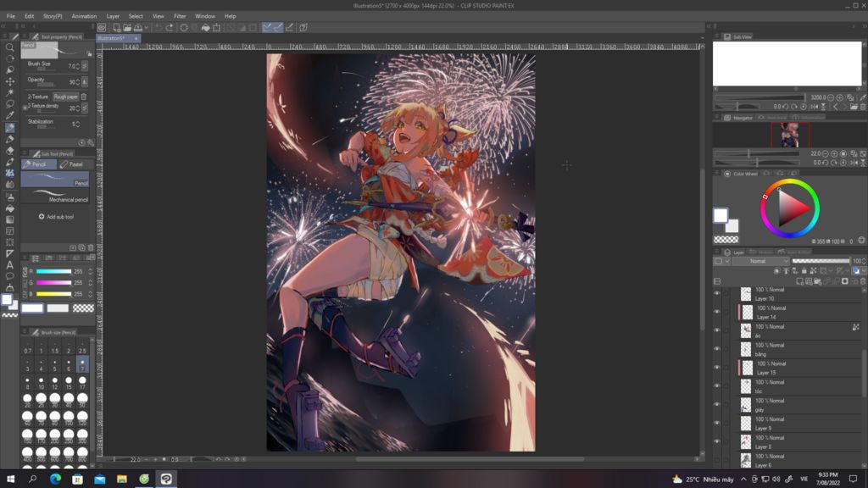This screenshot has height=488, width=868.
Task: Open the File menu
Action: 10,16
